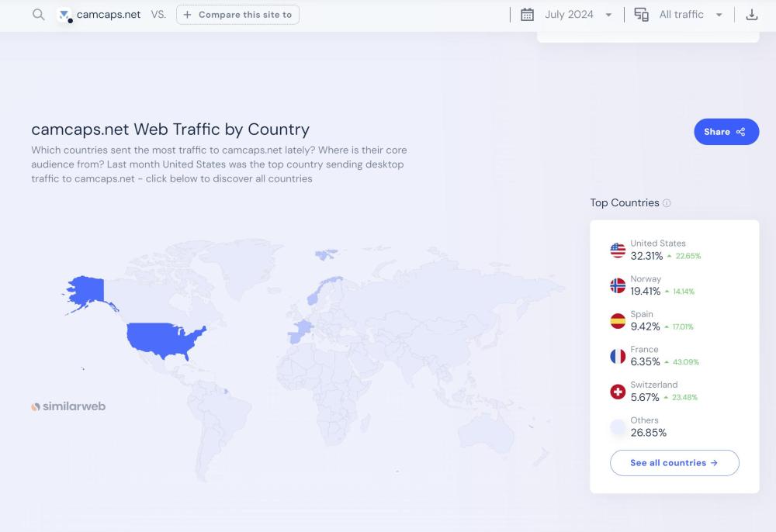This screenshot has width=776, height=532.
Task: Click the calendar icon beside July 2024
Action: pyautogui.click(x=528, y=15)
